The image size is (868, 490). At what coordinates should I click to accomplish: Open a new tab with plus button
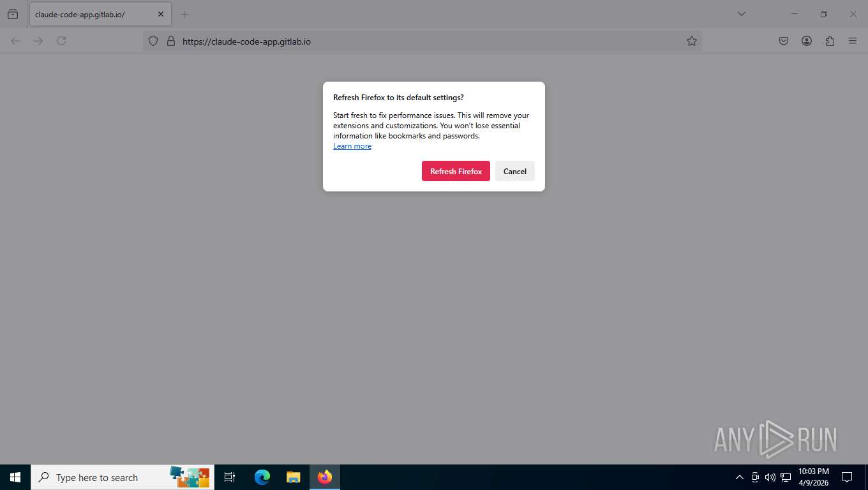tap(185, 14)
